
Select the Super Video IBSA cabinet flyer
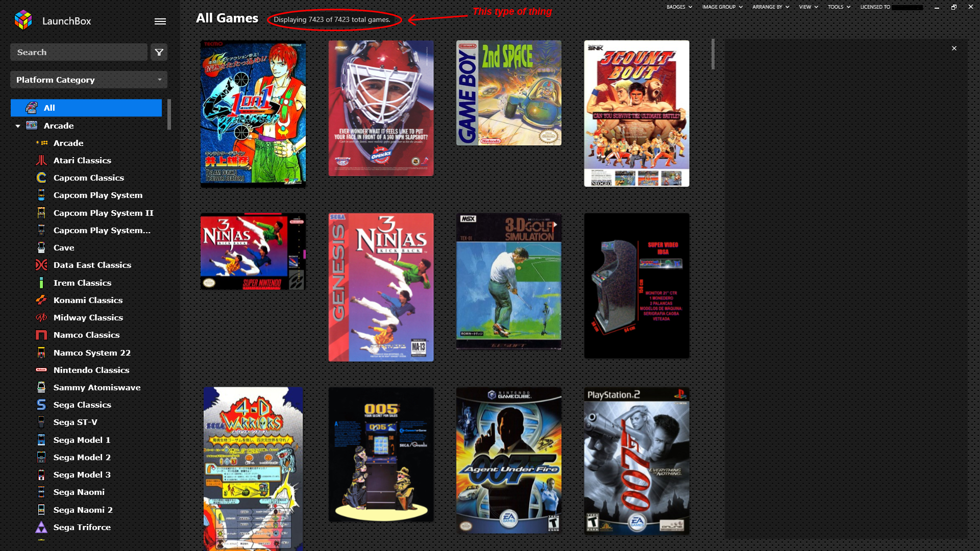pyautogui.click(x=636, y=286)
